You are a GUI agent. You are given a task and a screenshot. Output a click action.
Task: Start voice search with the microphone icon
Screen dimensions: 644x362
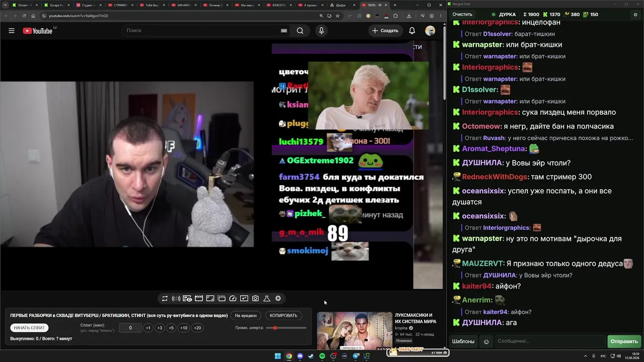321,31
